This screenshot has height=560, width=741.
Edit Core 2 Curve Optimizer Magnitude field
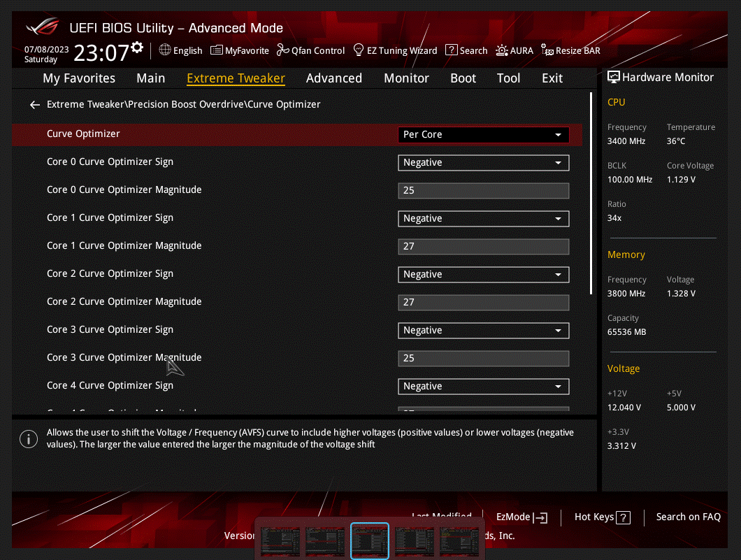click(x=483, y=303)
